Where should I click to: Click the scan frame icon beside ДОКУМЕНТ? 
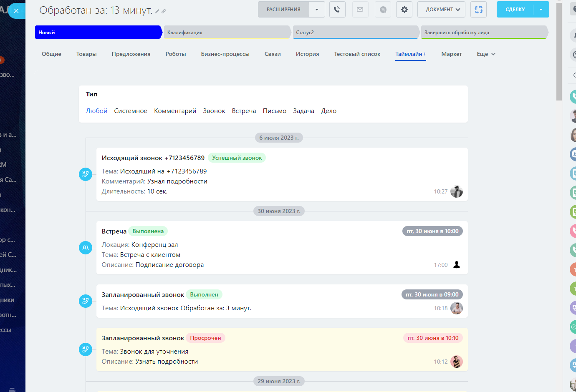[x=478, y=10]
